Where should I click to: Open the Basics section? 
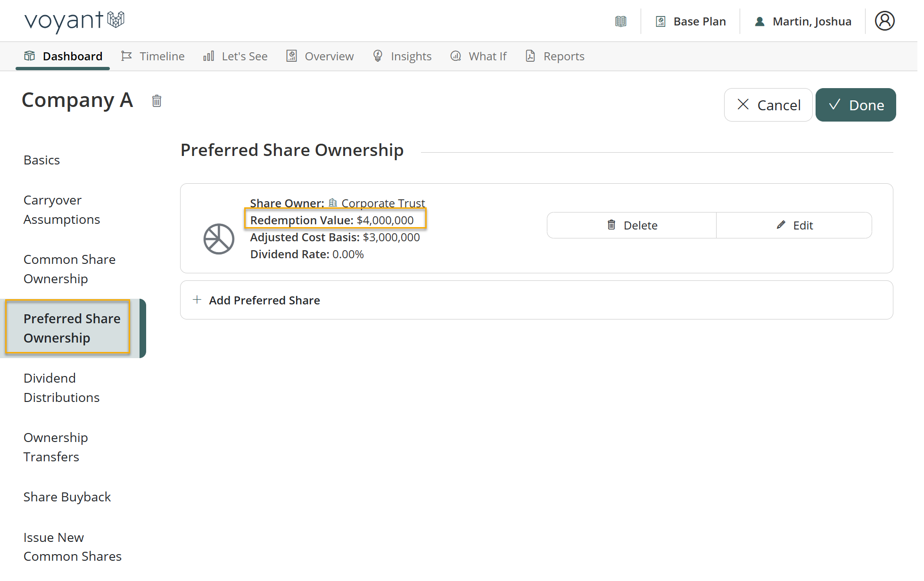[42, 160]
